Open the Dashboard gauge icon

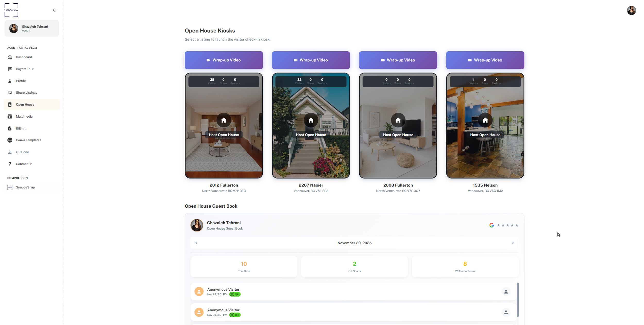10,57
